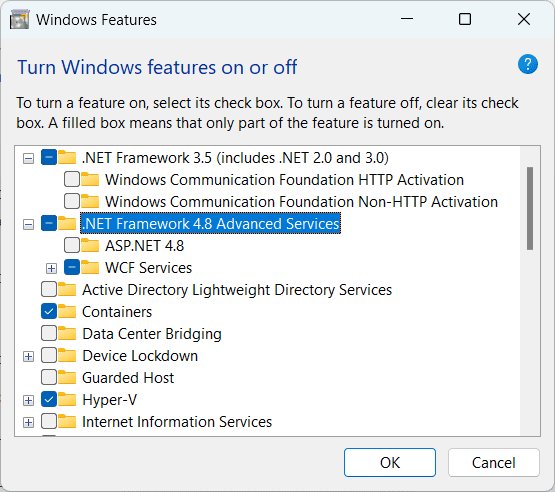Click folder icon next to Internet Information Services

click(x=67, y=421)
